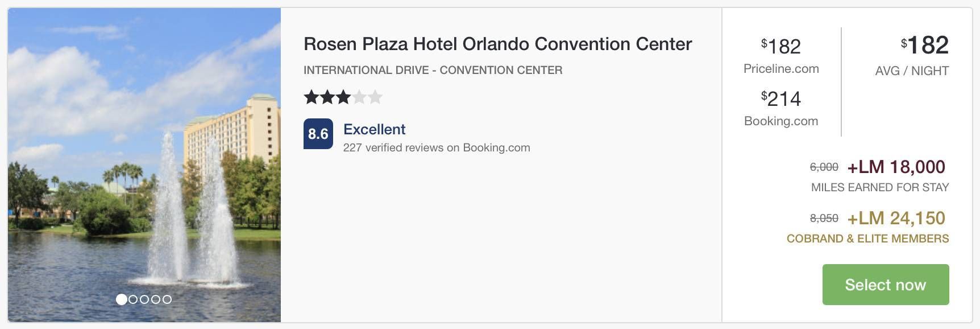980x329 pixels.
Task: Click International Drive - Convention Center location
Action: click(433, 70)
